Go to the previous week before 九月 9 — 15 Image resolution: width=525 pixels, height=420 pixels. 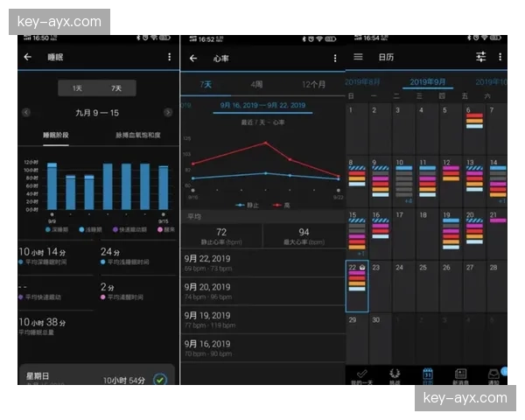pyautogui.click(x=26, y=112)
